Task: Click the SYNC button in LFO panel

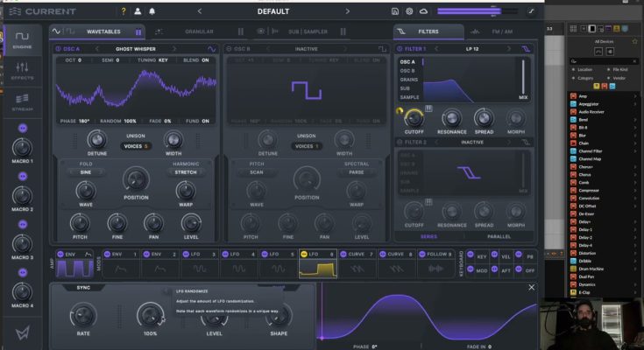Action: 83,287
